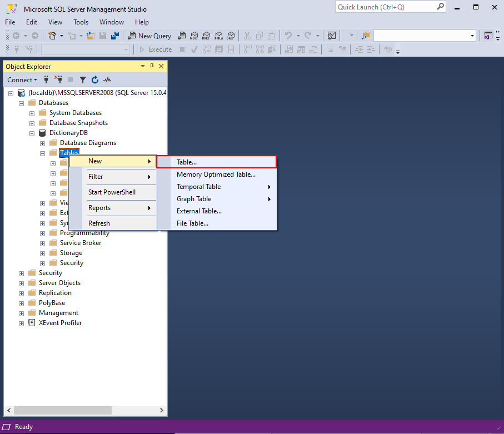Expand the System Databases folder
Screen dimensions: 504x434
pos(32,112)
